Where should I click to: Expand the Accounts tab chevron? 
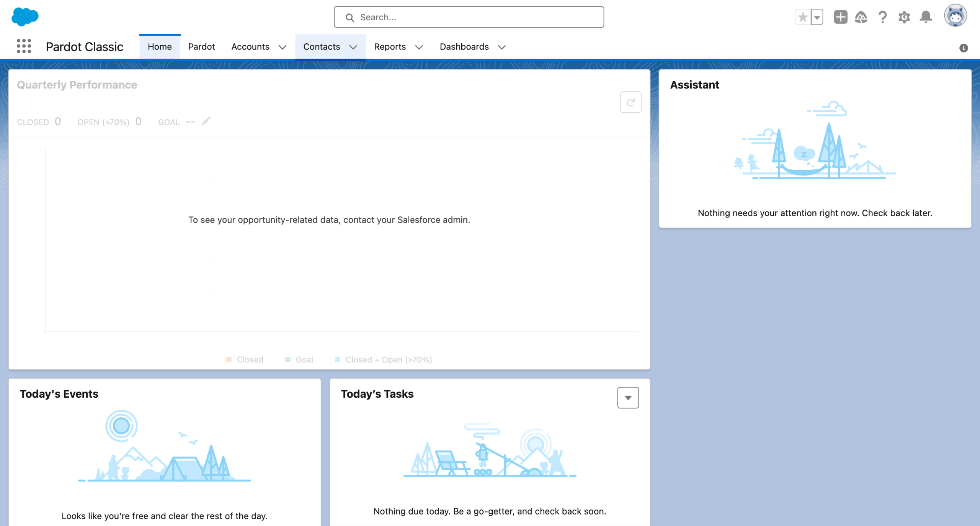(x=283, y=47)
